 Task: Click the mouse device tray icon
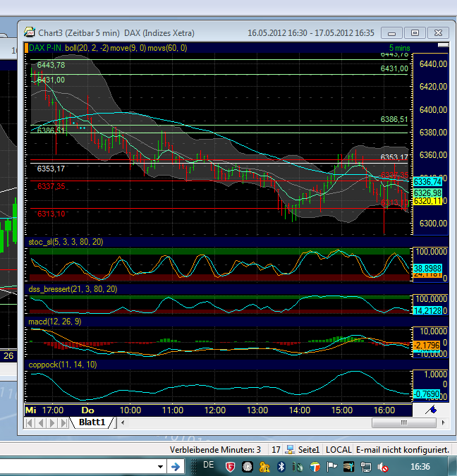(x=298, y=467)
